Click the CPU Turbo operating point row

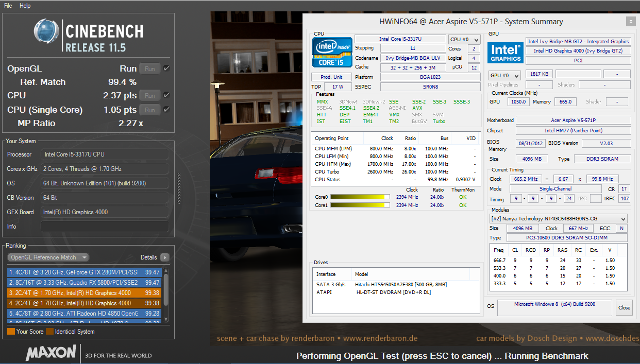(x=396, y=172)
